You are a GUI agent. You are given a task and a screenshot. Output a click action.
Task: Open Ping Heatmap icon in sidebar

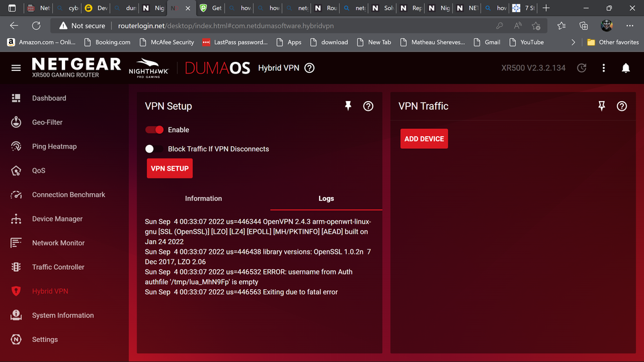click(x=16, y=146)
